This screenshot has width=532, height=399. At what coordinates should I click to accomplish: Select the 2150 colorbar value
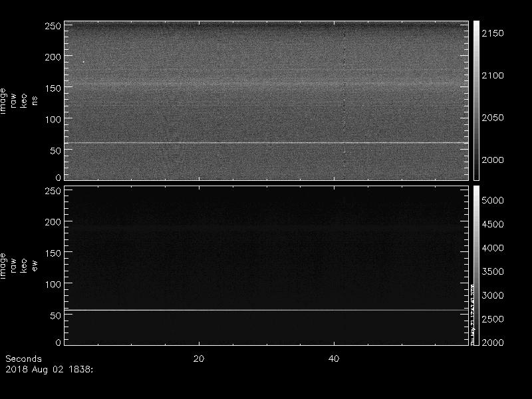point(493,33)
